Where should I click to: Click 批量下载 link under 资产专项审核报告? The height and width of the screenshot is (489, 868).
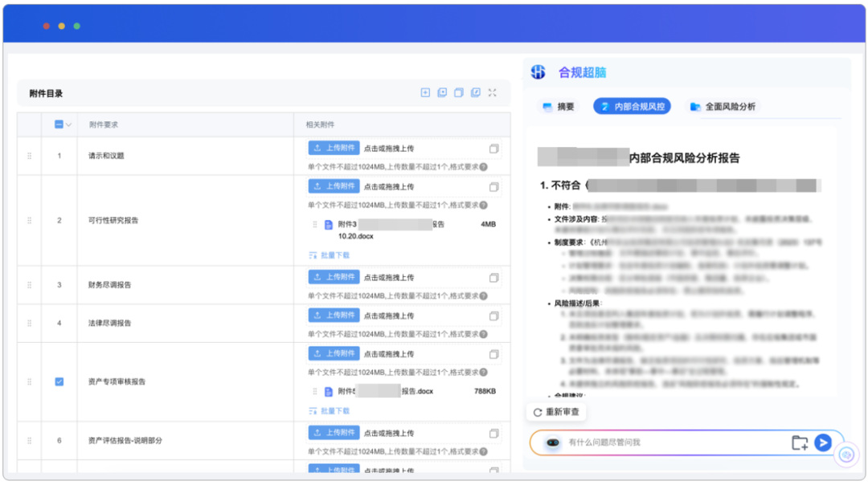[x=329, y=412]
